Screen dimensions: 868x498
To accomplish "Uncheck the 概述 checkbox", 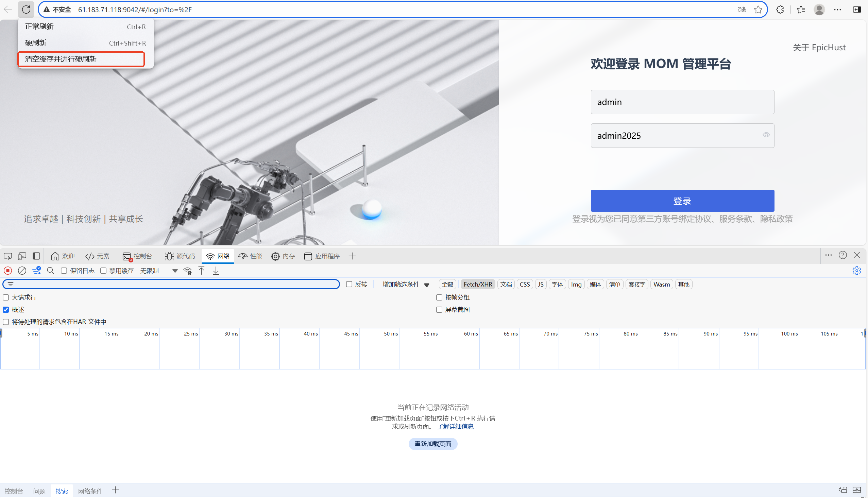I will coord(6,310).
